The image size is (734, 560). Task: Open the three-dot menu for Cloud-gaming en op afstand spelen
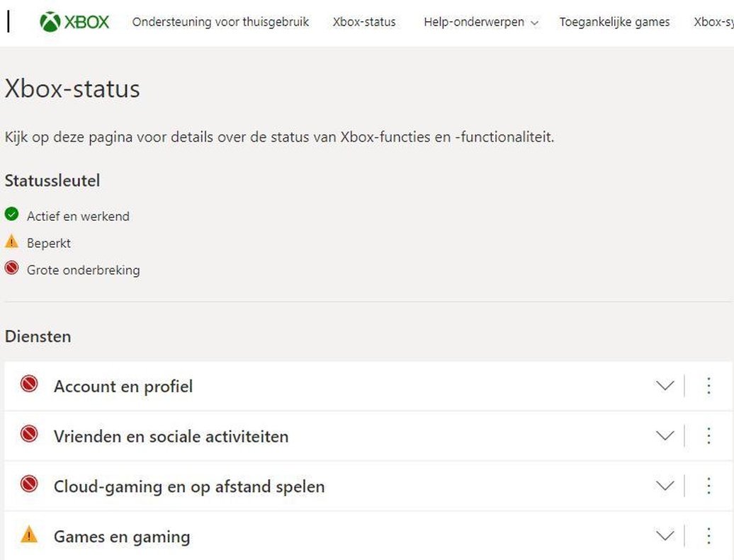(708, 486)
